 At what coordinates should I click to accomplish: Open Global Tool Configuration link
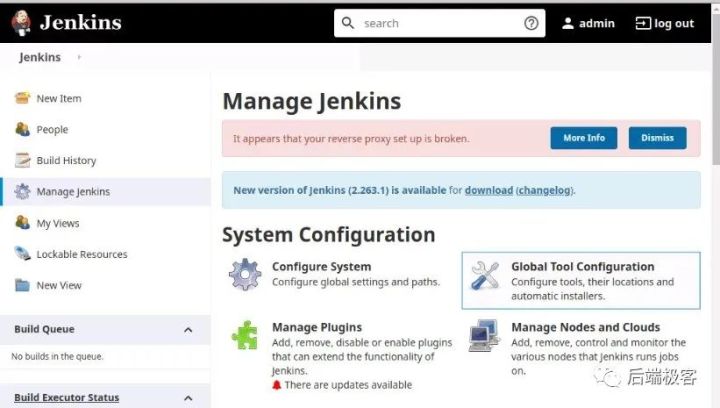(583, 267)
